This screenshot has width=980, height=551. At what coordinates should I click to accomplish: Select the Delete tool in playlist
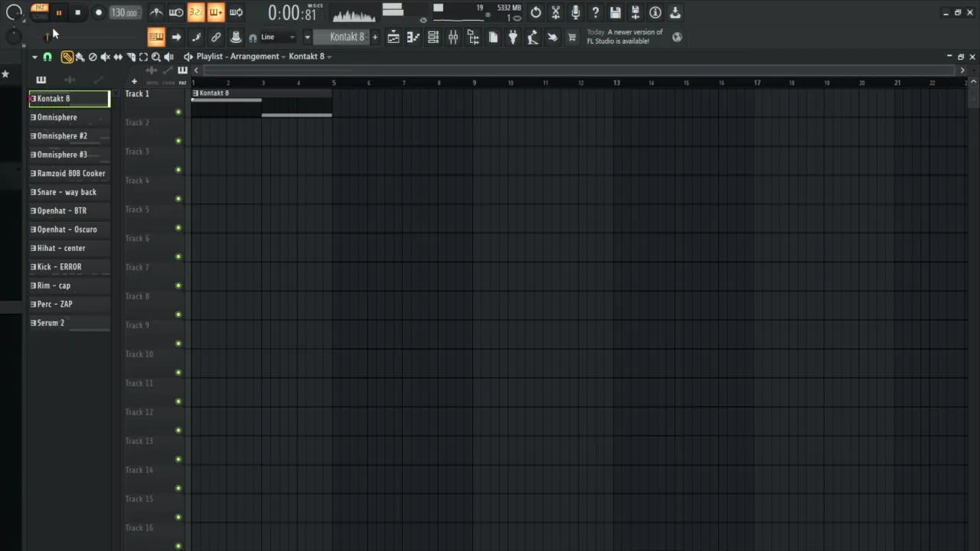(x=93, y=57)
